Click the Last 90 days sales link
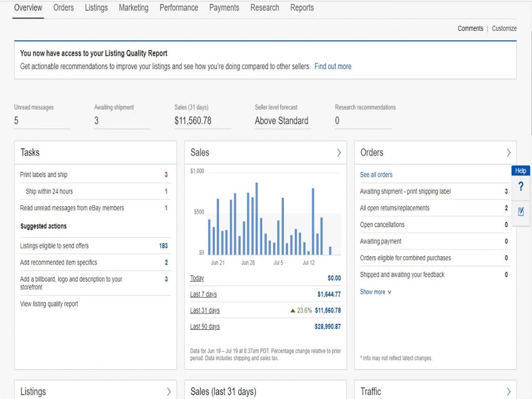532x399 pixels. tap(205, 327)
